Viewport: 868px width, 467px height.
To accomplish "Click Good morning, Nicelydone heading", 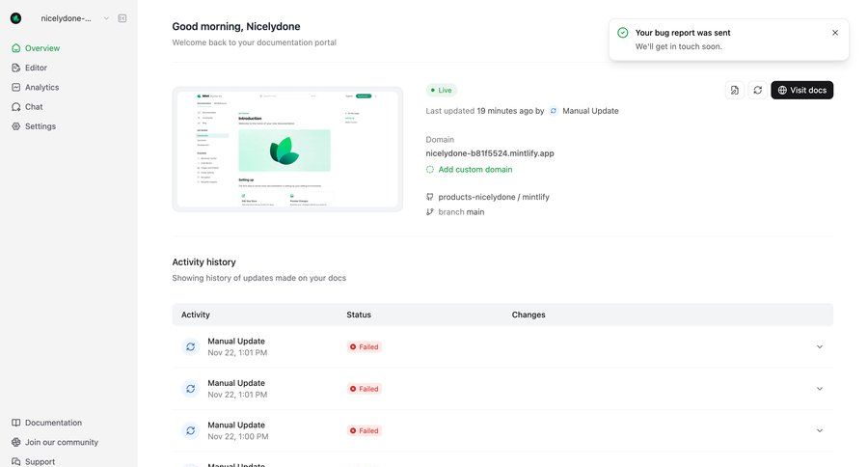I will click(236, 27).
